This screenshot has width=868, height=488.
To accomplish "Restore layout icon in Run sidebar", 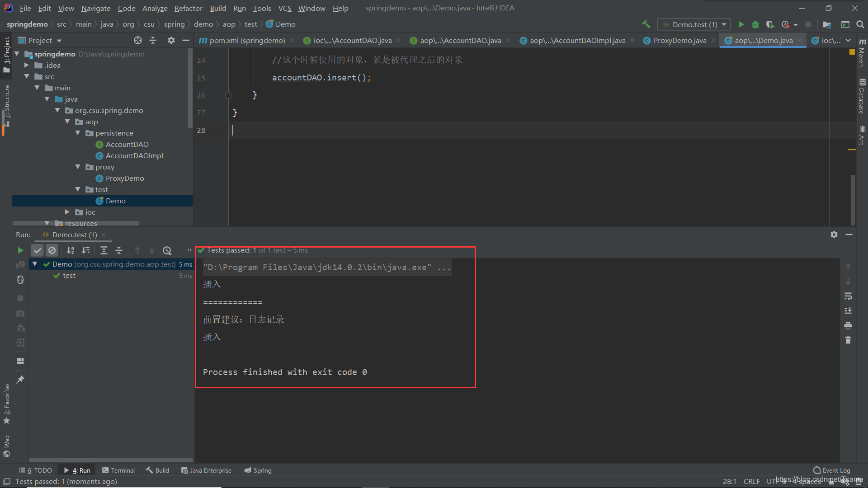I will (20, 361).
